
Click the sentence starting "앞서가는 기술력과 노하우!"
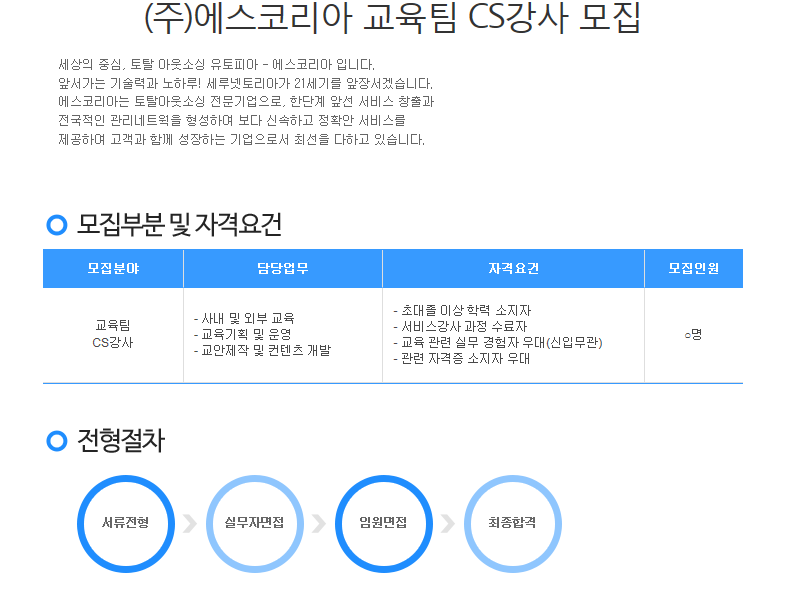click(x=246, y=83)
